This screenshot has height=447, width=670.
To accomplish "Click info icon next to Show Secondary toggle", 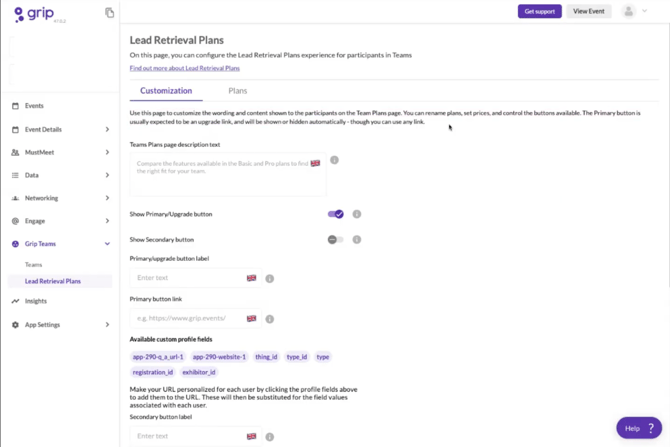I will click(357, 240).
